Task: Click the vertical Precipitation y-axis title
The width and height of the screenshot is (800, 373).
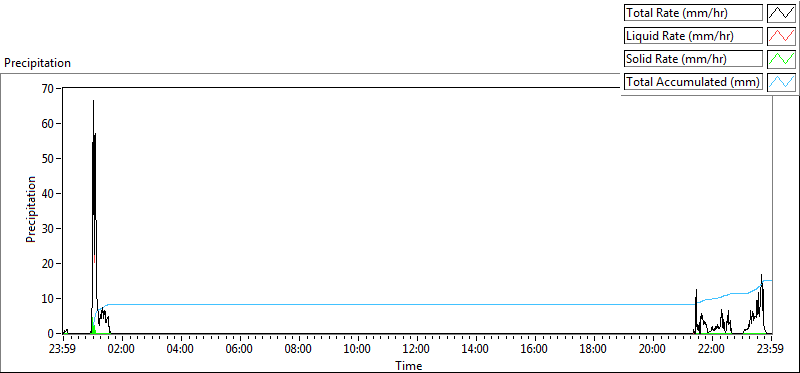Action: [x=31, y=210]
